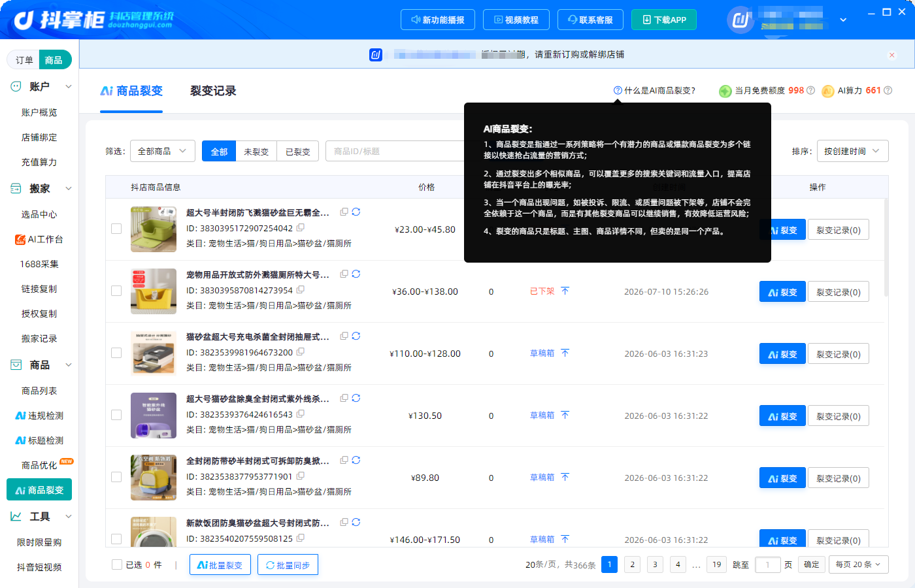Tick checkbox for ¥89.80 product
915x588 pixels.
[116, 477]
